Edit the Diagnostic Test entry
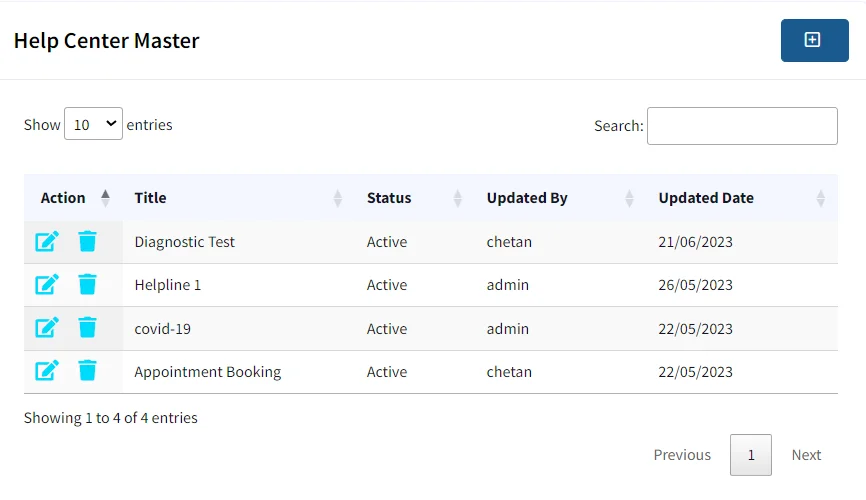The height and width of the screenshot is (500, 866). tap(47, 241)
